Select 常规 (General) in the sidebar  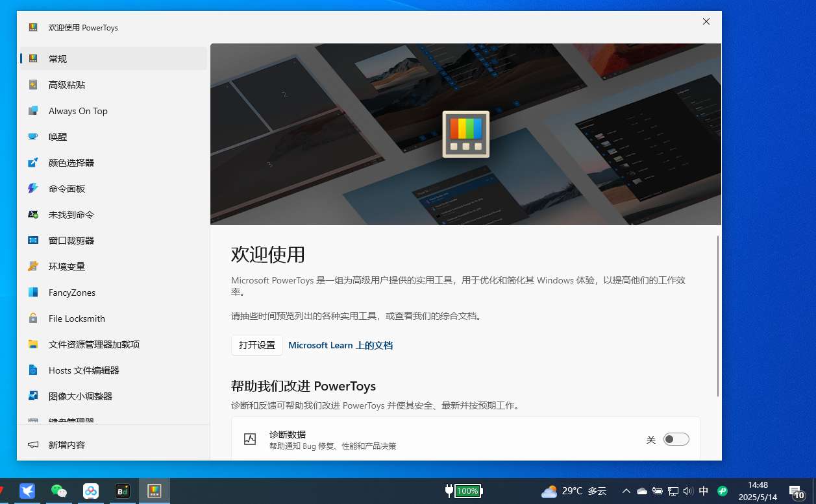click(x=114, y=58)
